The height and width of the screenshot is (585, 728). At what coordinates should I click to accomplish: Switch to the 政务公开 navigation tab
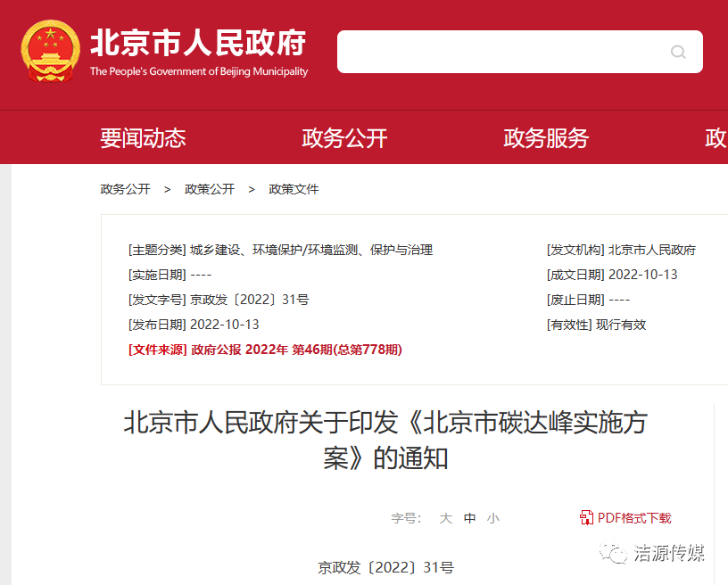click(x=343, y=137)
